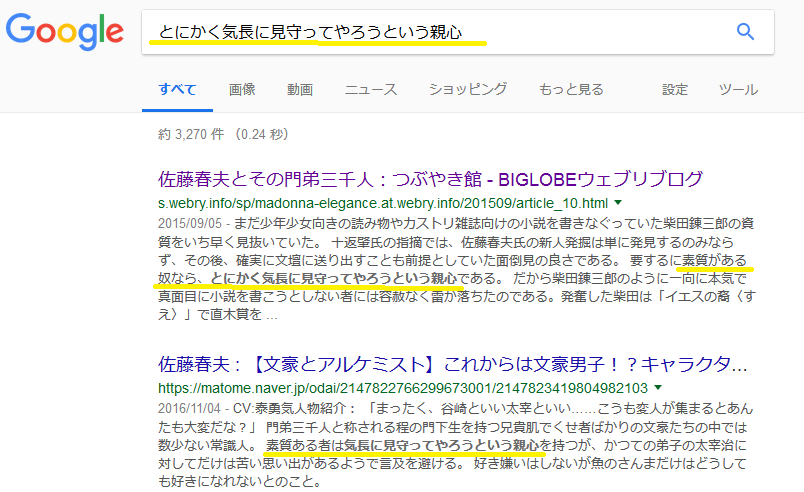
Task: Click the Google logo
Action: pos(65,32)
